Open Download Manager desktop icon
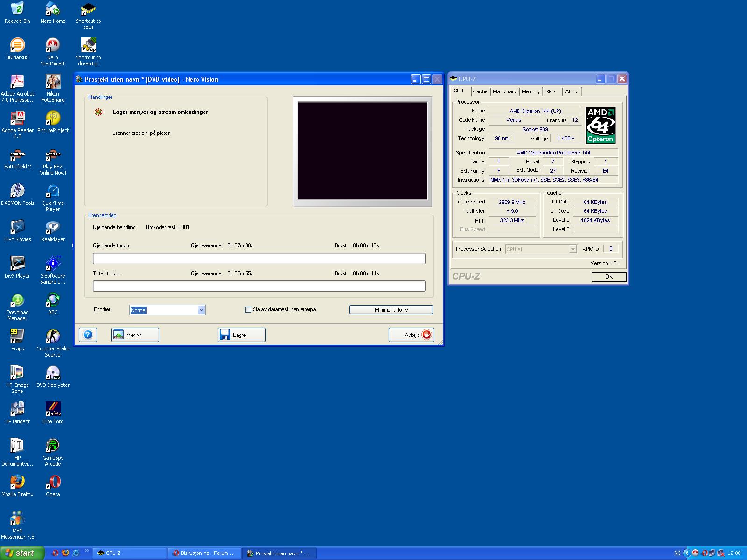The width and height of the screenshot is (747, 560). coord(17,307)
